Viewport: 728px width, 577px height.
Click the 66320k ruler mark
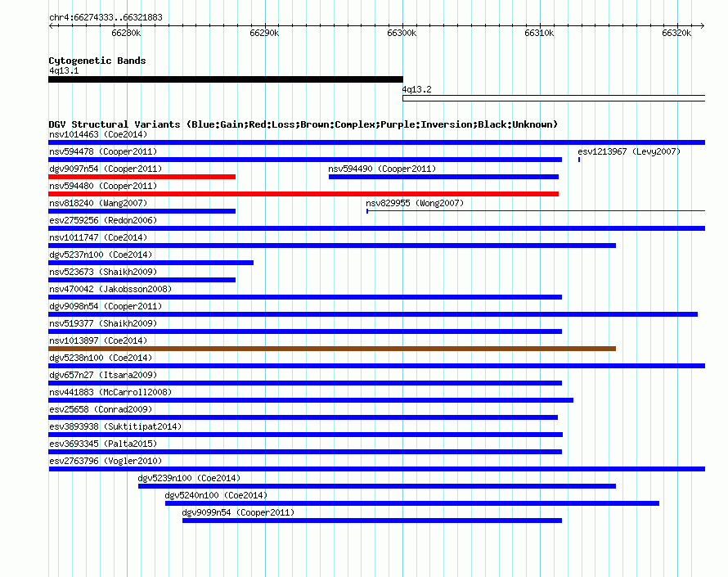tap(676, 33)
